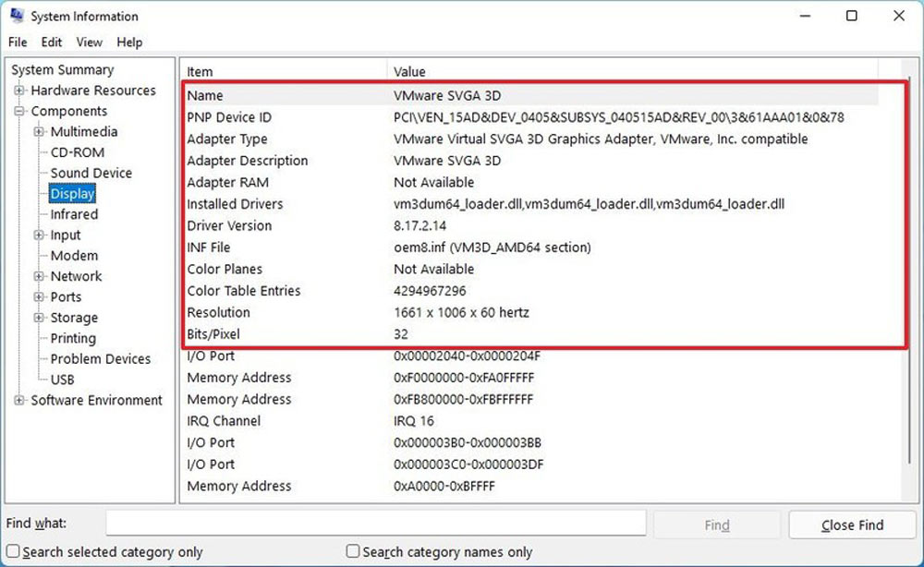Image resolution: width=924 pixels, height=567 pixels.
Task: Select Software Environment tree item
Action: (x=96, y=400)
